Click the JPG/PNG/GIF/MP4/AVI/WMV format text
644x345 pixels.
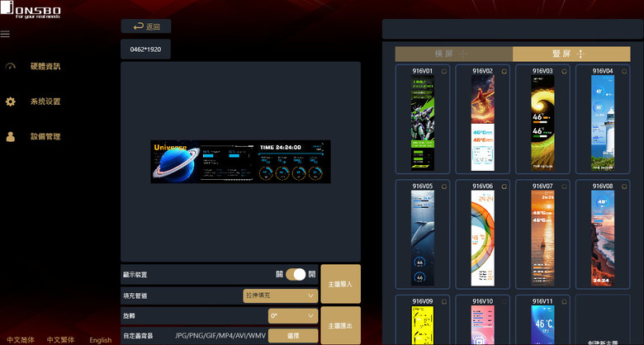coord(220,336)
